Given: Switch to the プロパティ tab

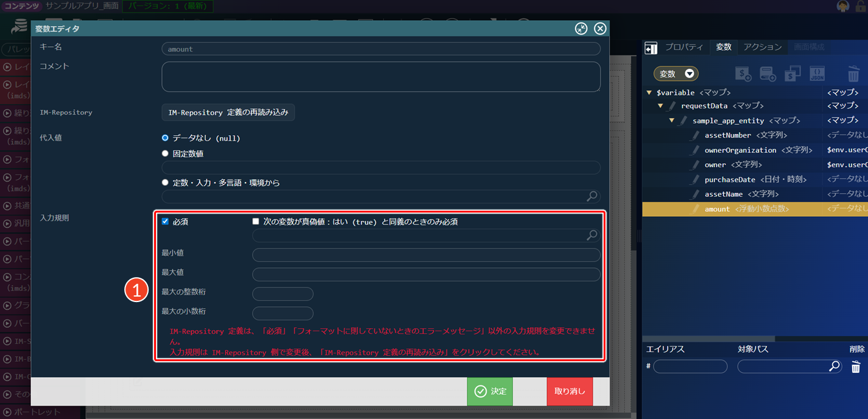Looking at the screenshot, I should pos(683,47).
